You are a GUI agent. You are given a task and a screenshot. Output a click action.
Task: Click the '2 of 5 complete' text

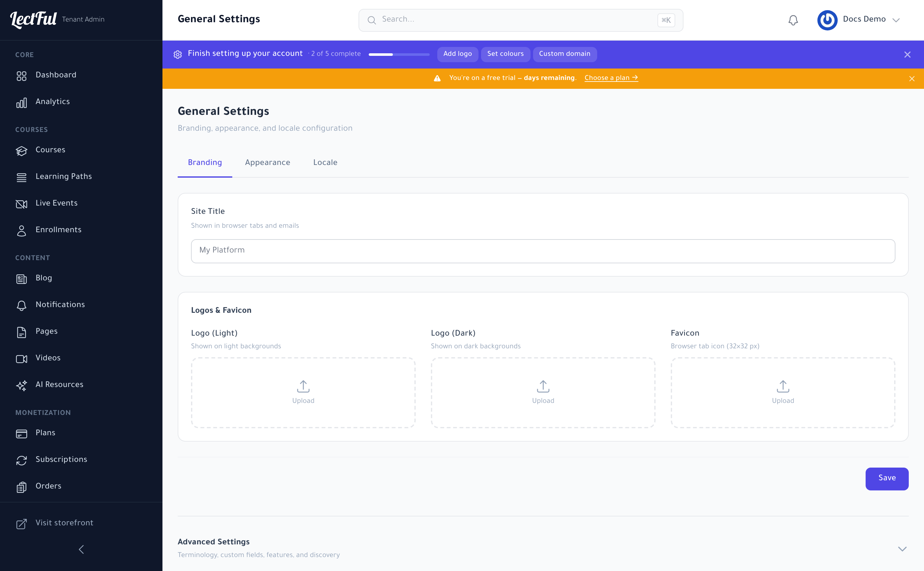coord(335,54)
